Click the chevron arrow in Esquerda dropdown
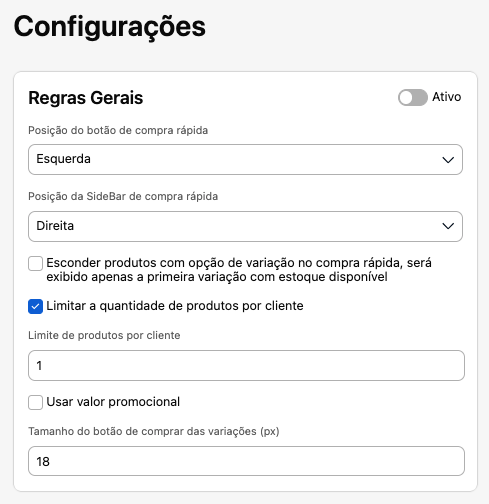 point(448,160)
